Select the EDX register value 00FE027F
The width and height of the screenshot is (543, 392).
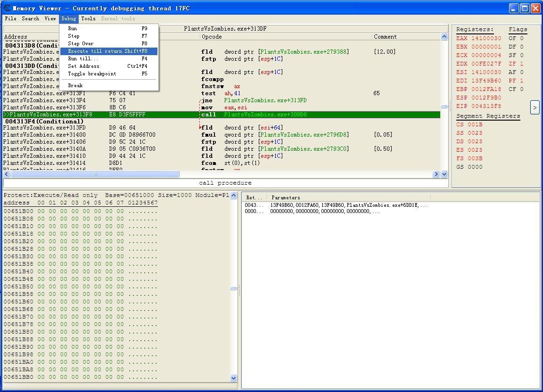pyautogui.click(x=486, y=64)
